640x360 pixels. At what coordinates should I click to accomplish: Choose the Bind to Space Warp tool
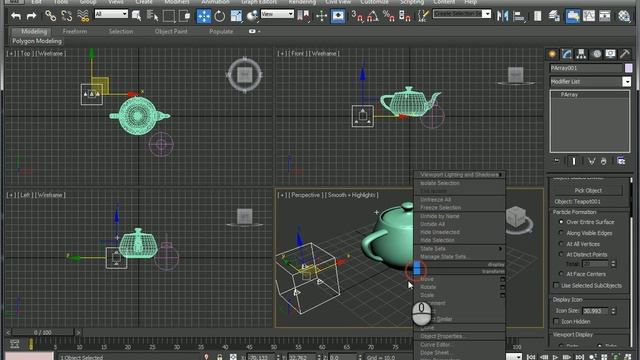(83, 16)
